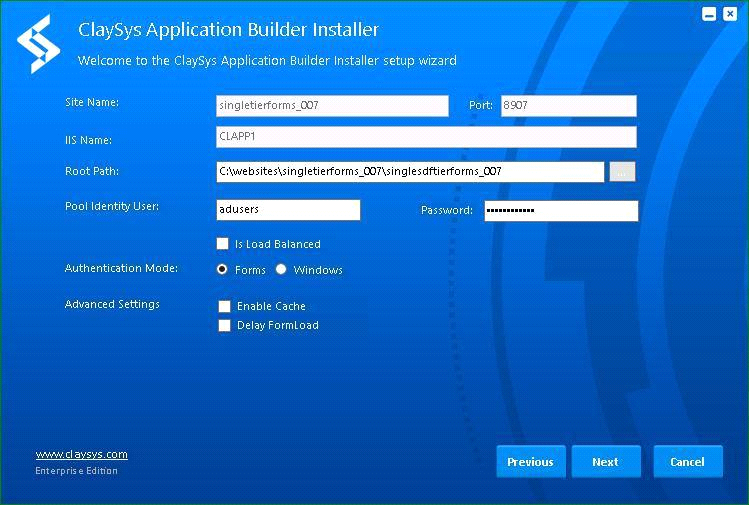Tick the Delay FormLoad checkbox
749x505 pixels.
(224, 325)
